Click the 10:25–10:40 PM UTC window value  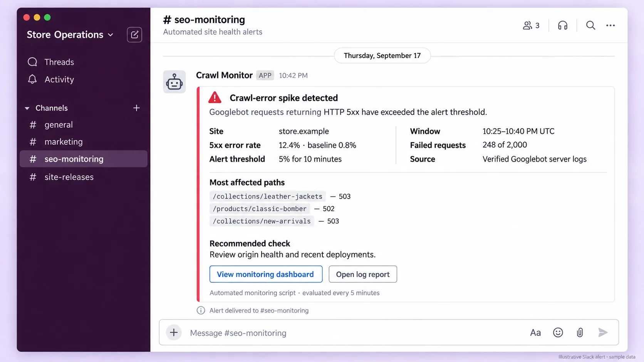click(518, 131)
